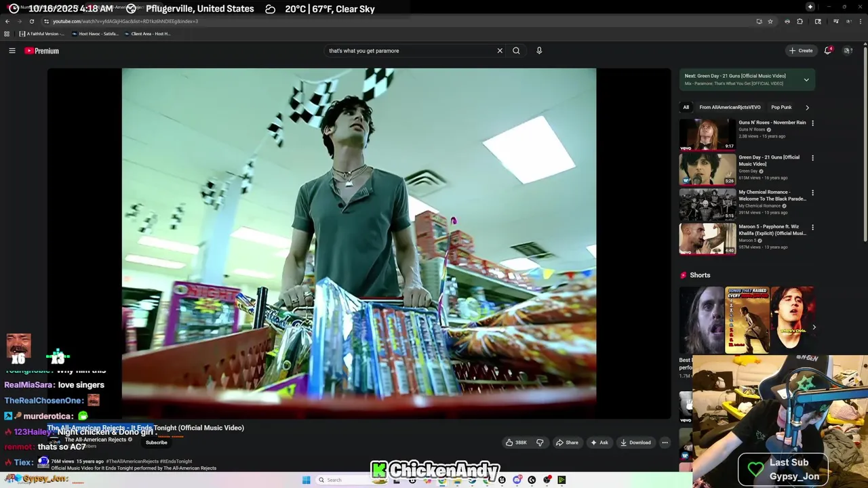Open options menu for Black Parade video
The image size is (868, 488).
[x=812, y=192]
